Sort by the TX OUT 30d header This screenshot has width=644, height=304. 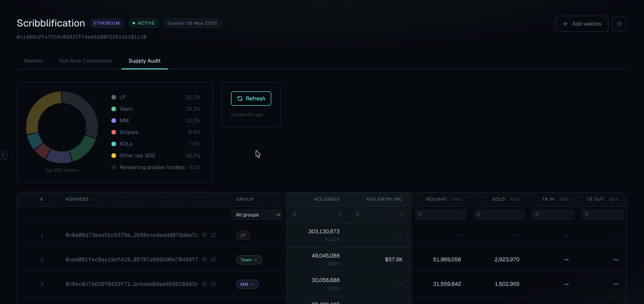click(602, 199)
